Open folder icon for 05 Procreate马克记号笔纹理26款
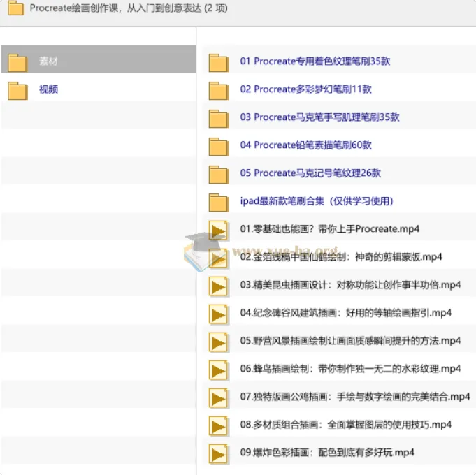The width and height of the screenshot is (476, 475). pos(219,175)
